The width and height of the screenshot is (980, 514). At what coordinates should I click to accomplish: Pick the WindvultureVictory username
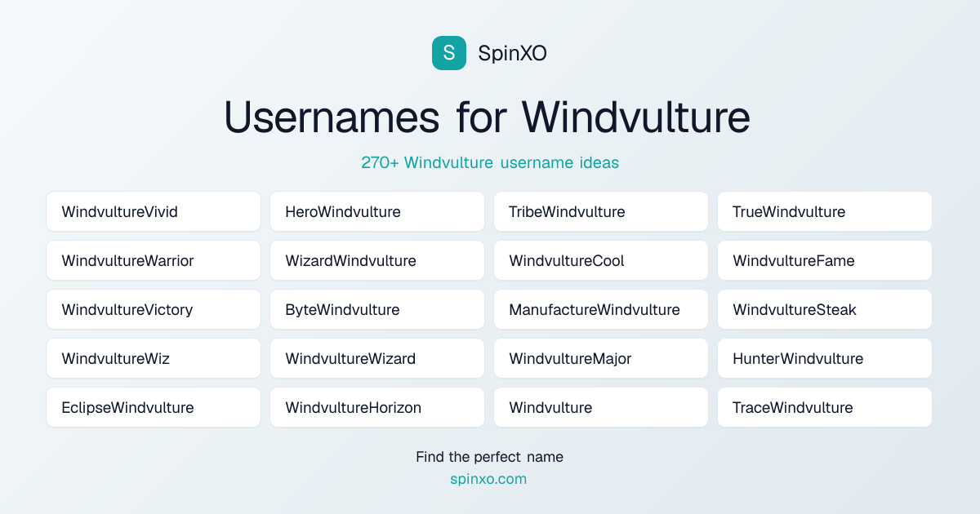pos(154,309)
